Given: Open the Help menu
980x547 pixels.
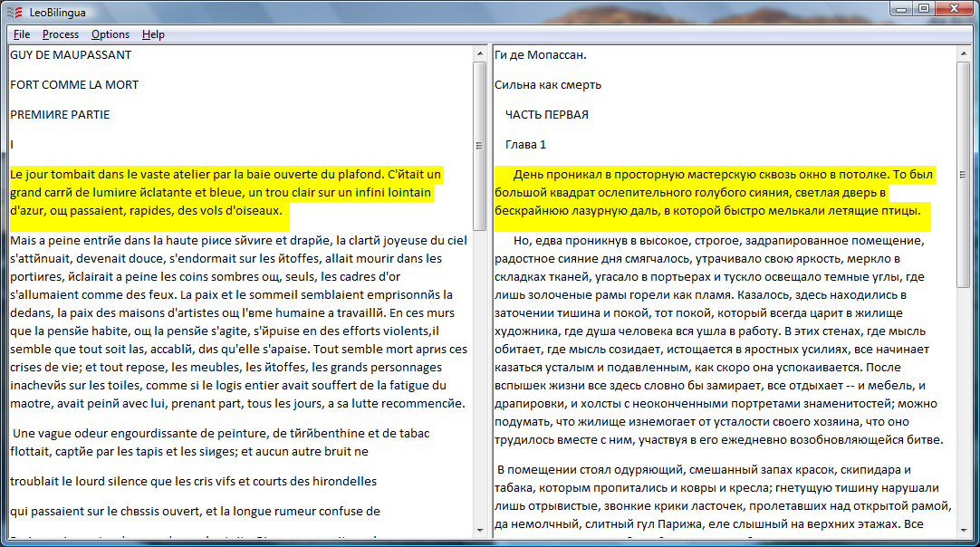Looking at the screenshot, I should pyautogui.click(x=153, y=34).
